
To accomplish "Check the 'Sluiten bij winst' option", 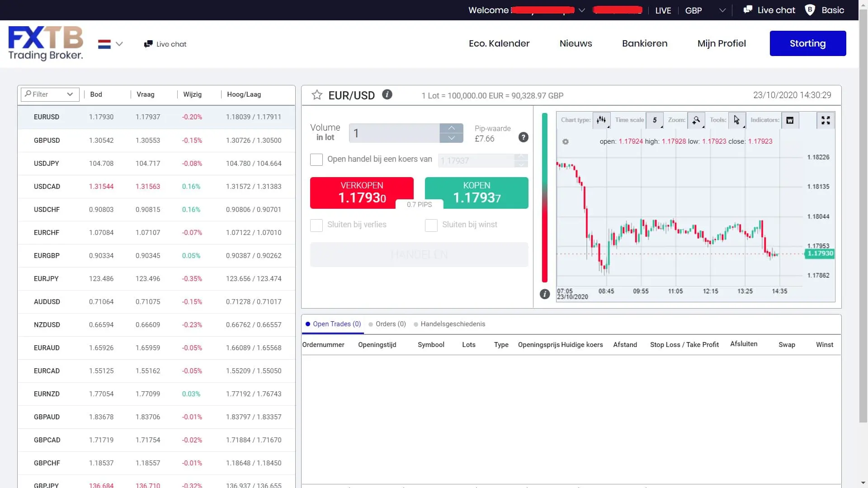I will tap(431, 225).
